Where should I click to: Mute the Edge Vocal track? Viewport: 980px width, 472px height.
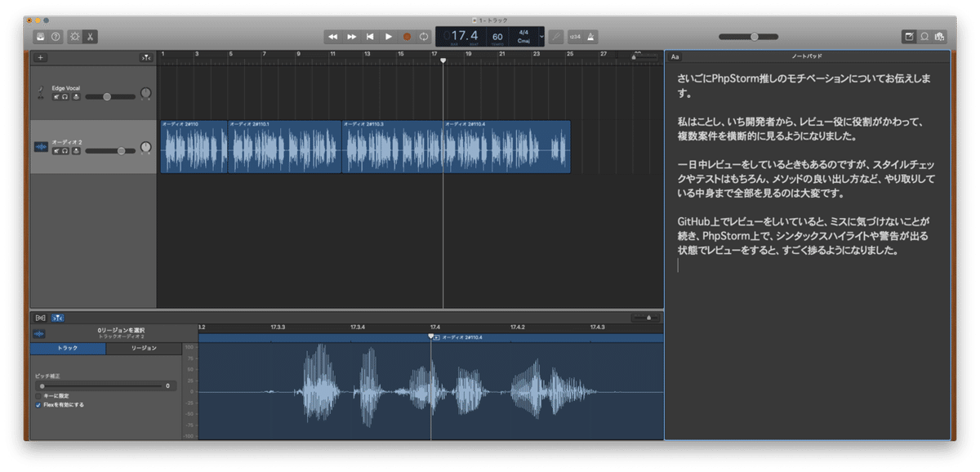[56, 96]
